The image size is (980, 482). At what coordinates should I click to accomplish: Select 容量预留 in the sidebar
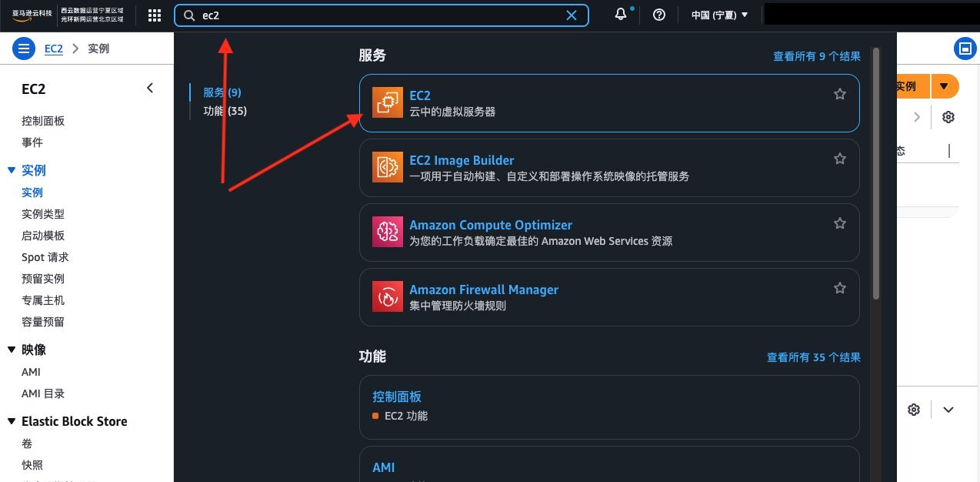tap(43, 322)
